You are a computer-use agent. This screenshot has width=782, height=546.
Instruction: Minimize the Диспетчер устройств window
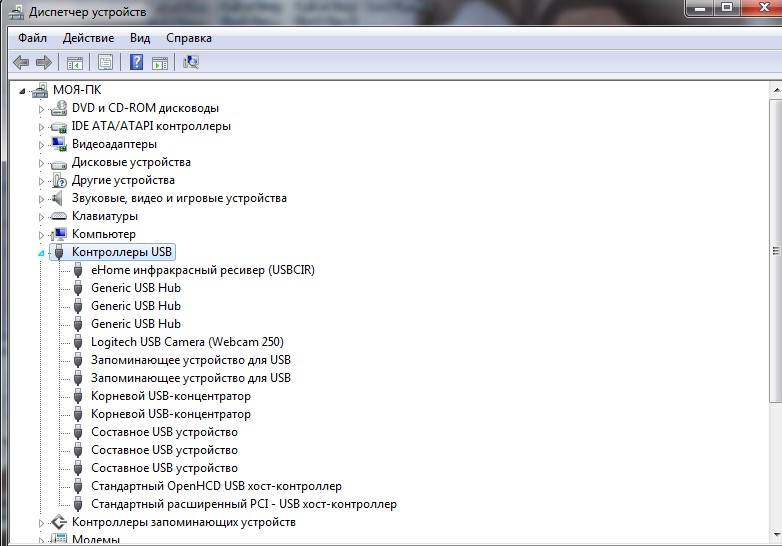coord(700,8)
